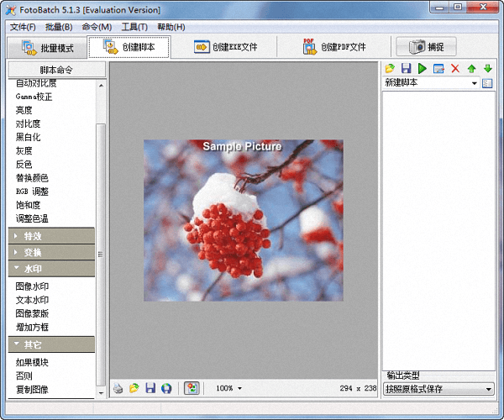Select the 如果模块 command
504x420 pixels.
click(x=32, y=362)
